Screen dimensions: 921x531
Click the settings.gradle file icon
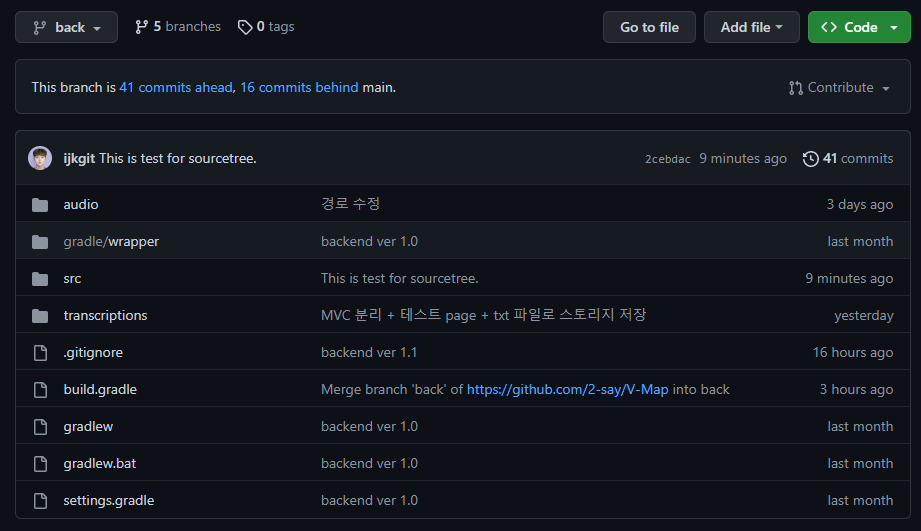(40, 500)
